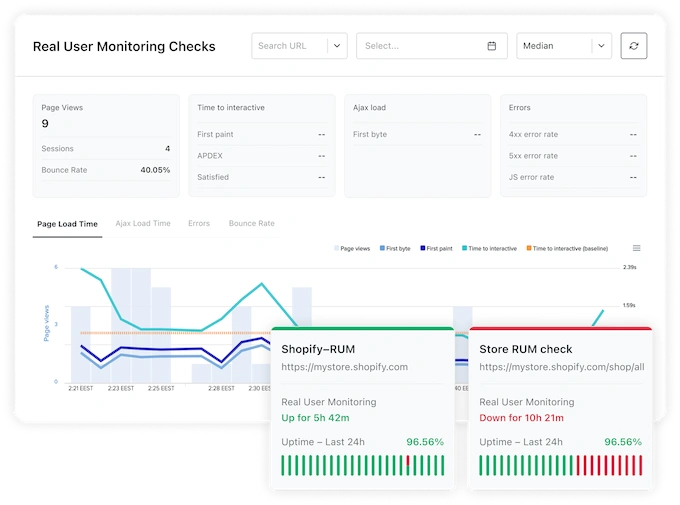Image resolution: width=680 pixels, height=505 pixels.
Task: Click the https://mystore.shopify.com URL
Action: coord(344,367)
